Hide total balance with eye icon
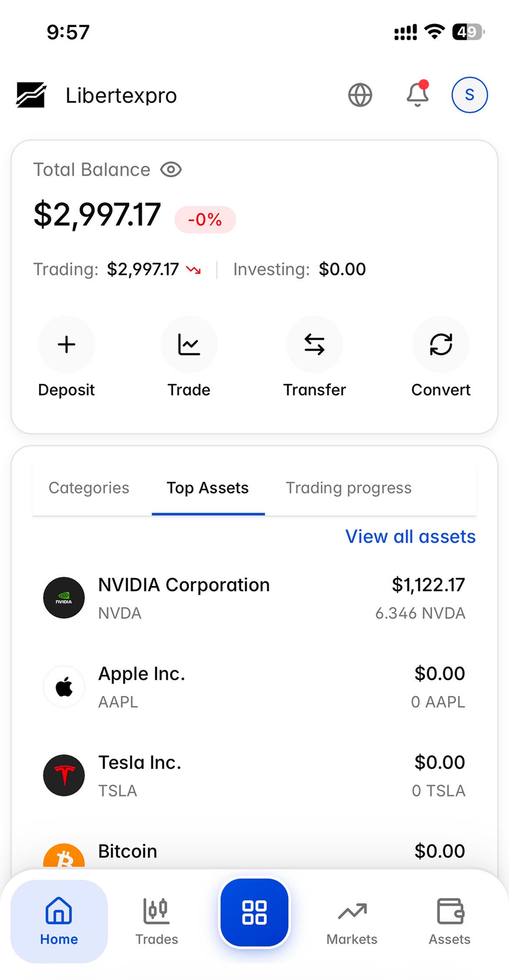Viewport: 509px width, 980px height. (x=171, y=170)
